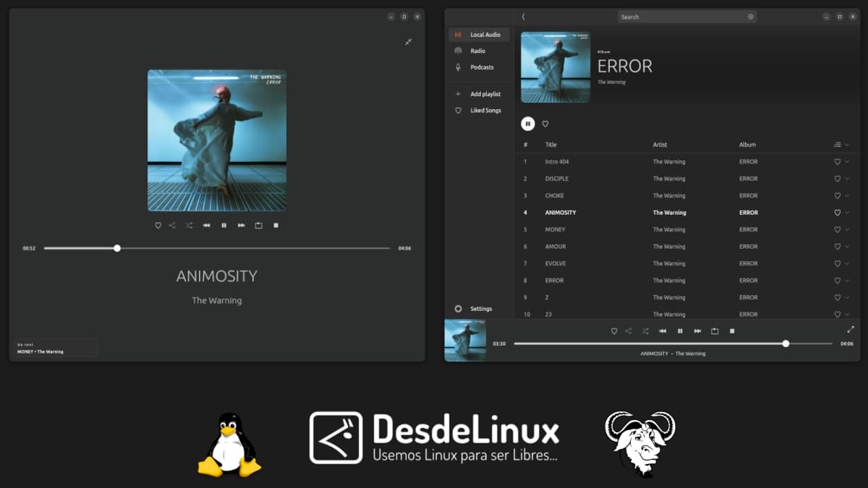This screenshot has height=488, width=868.
Task: Favorite the MONEY track in the list
Action: (837, 229)
